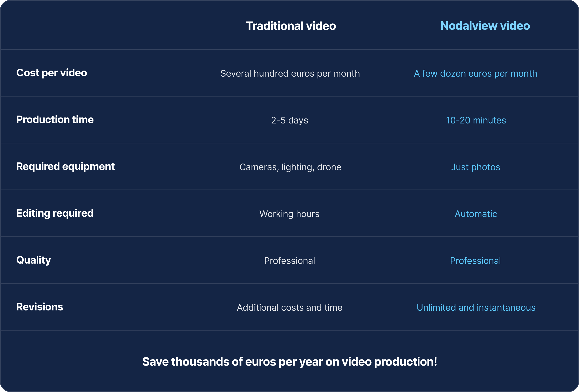The width and height of the screenshot is (579, 392).
Task: Click 'Cameras, lighting, drone' text
Action: click(x=290, y=167)
